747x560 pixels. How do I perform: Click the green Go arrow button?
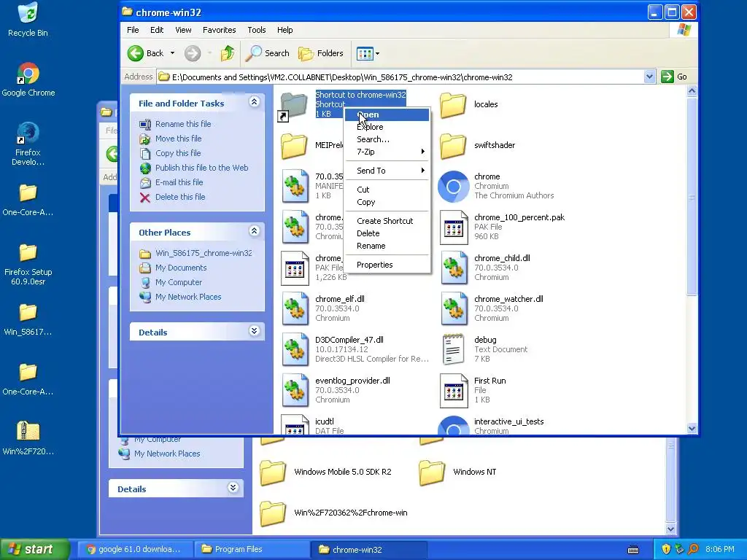tap(667, 77)
